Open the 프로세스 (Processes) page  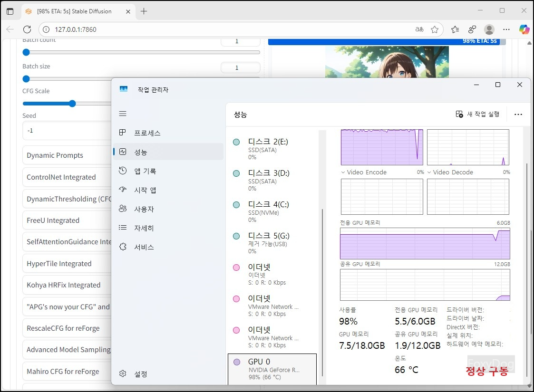pos(169,133)
